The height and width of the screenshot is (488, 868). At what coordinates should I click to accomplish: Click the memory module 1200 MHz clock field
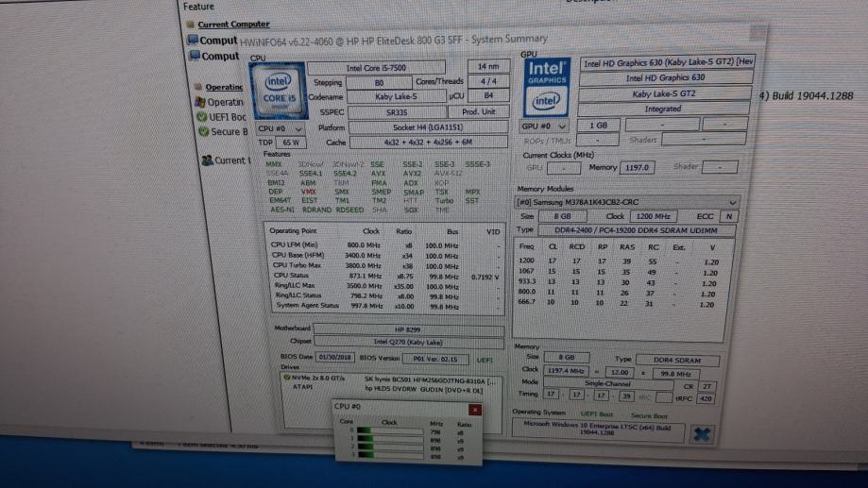click(654, 216)
